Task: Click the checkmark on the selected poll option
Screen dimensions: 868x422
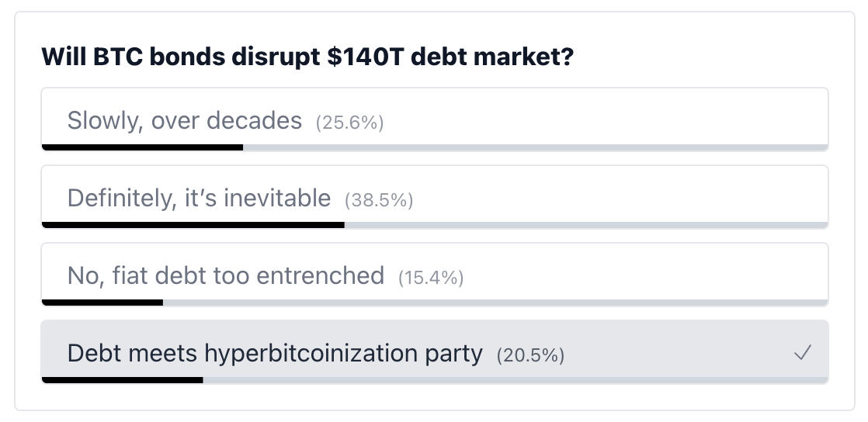Action: 802,354
